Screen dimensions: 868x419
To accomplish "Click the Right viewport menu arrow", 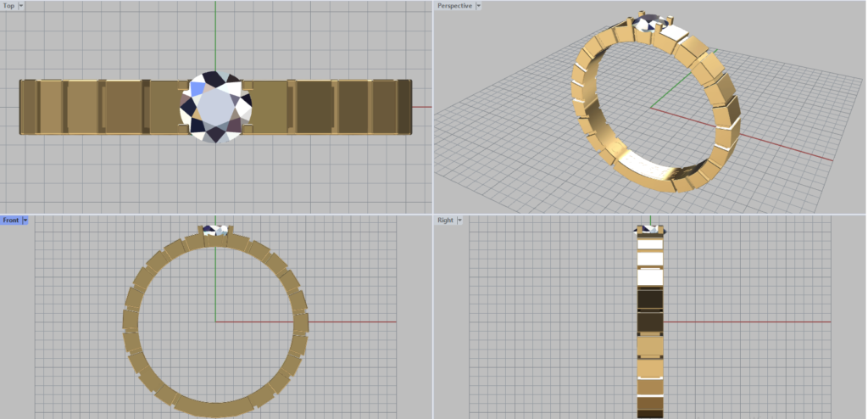I will [x=459, y=221].
